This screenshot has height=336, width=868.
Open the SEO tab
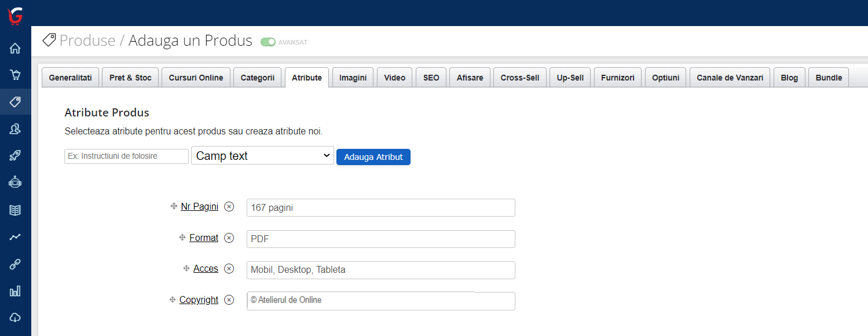tap(431, 77)
